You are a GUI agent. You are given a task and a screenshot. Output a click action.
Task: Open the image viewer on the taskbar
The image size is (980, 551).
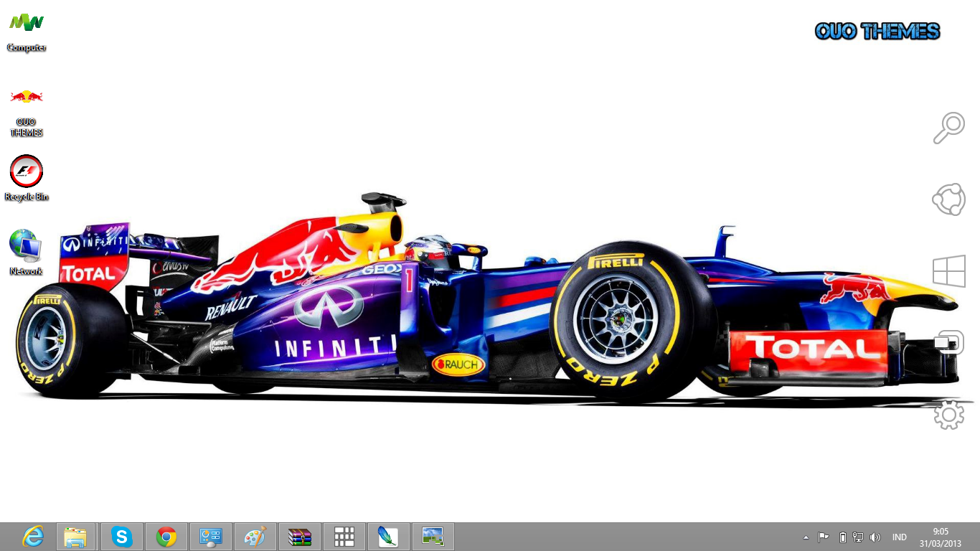coord(433,536)
